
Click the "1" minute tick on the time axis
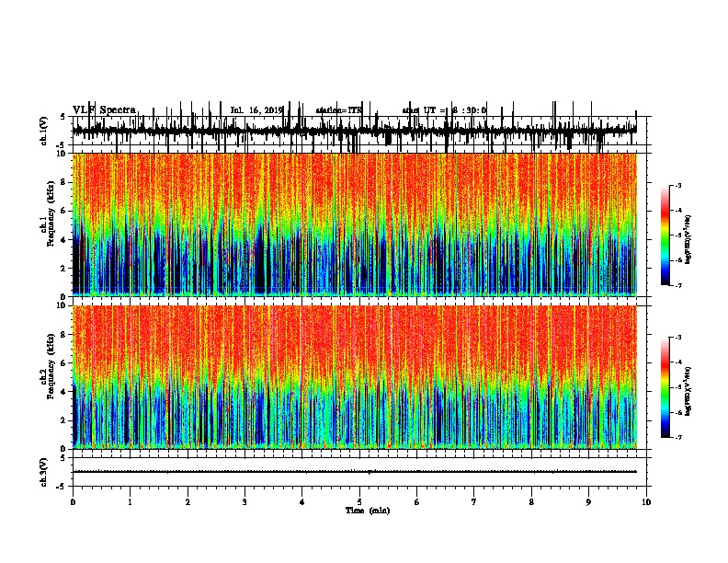tap(130, 502)
